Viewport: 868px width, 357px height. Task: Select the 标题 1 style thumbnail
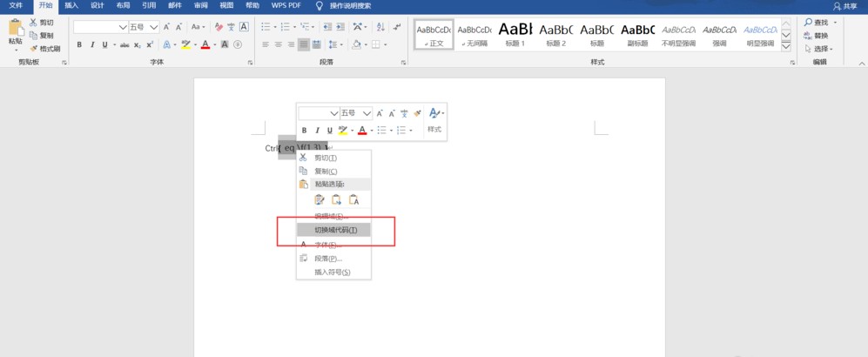tap(515, 34)
